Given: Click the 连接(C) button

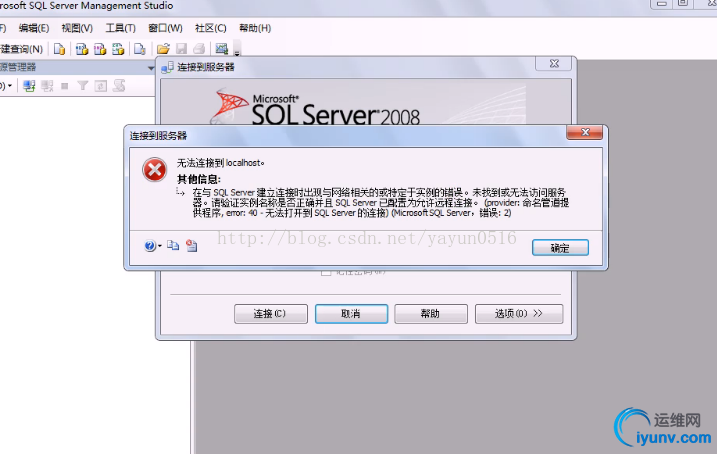Looking at the screenshot, I should click(x=271, y=314).
